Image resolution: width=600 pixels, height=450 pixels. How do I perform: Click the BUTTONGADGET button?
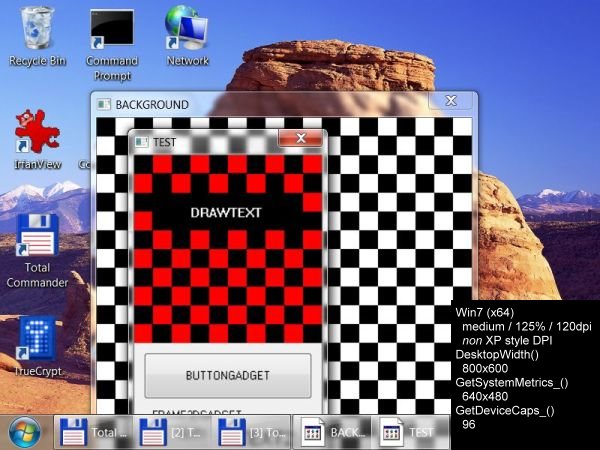(228, 375)
